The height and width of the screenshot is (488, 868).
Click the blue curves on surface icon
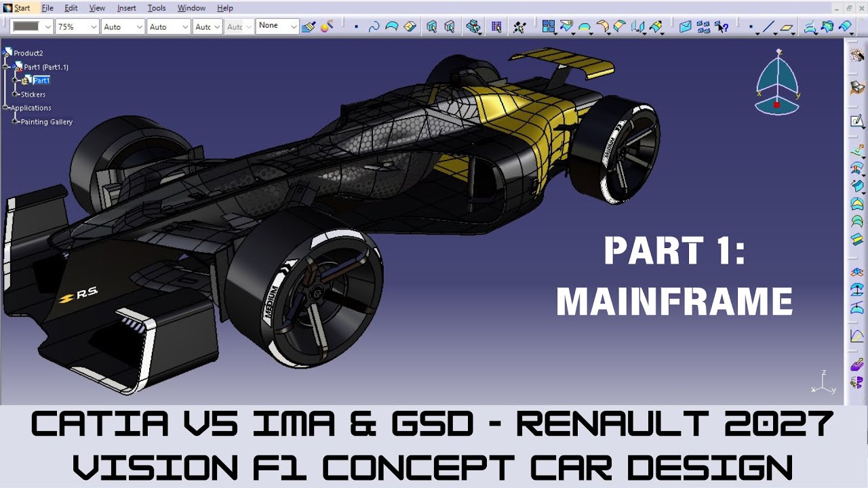[810, 27]
